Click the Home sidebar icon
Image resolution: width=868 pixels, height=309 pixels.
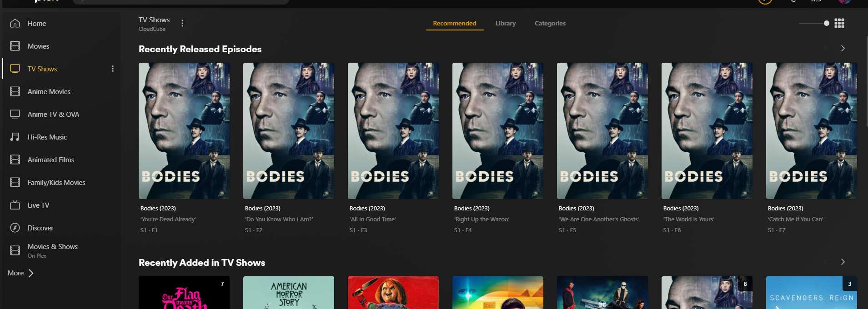pos(15,23)
